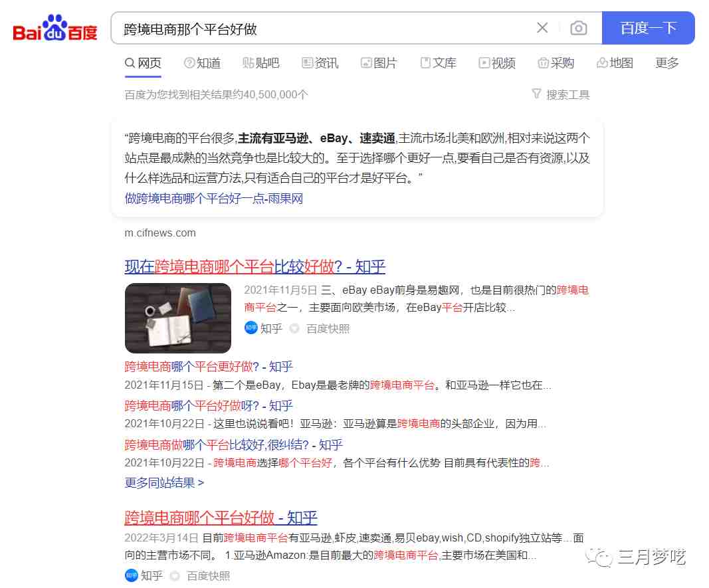Open the 地图 tab
709x588 pixels.
coord(615,63)
